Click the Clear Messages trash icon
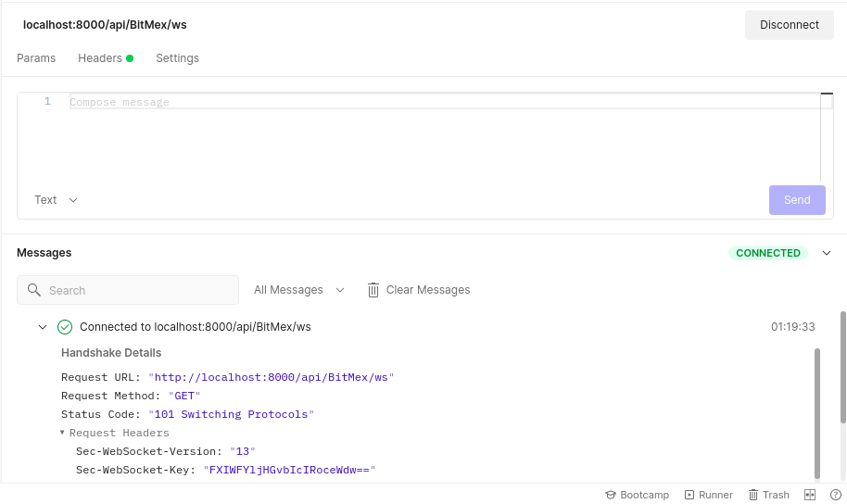847x504 pixels. pyautogui.click(x=373, y=290)
